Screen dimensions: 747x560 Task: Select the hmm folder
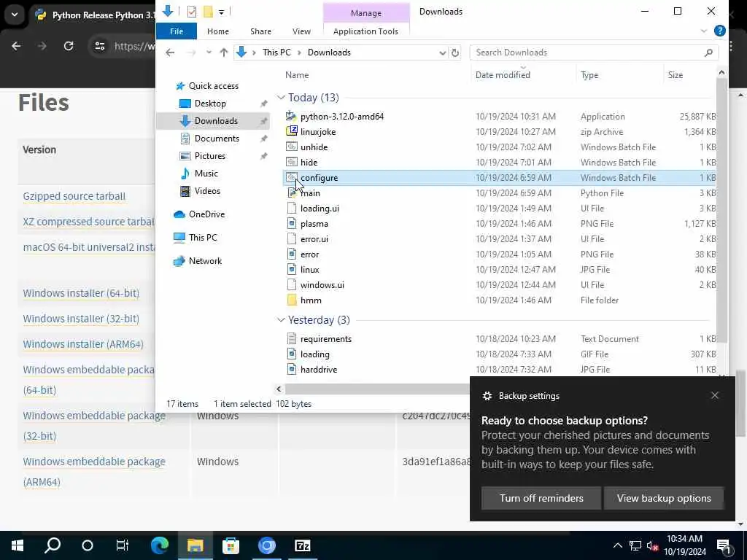(311, 300)
